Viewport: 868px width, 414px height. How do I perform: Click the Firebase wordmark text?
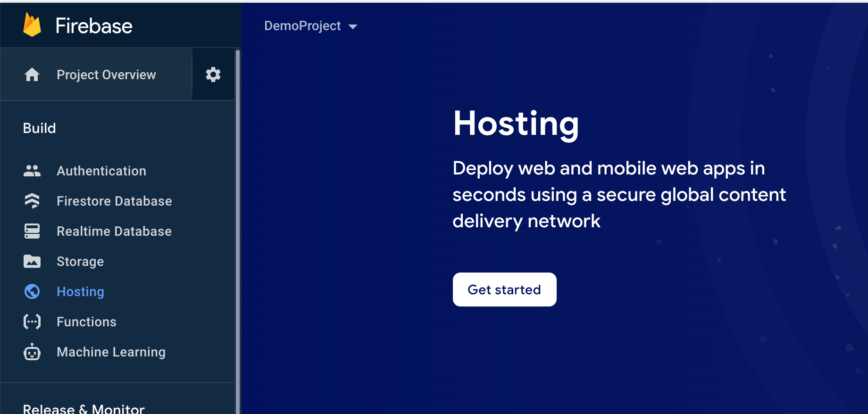tap(94, 25)
